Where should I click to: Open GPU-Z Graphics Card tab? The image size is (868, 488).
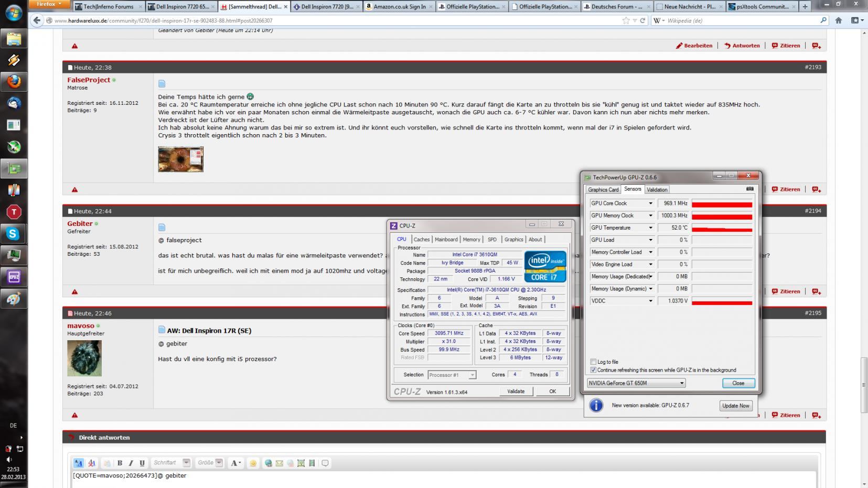pos(603,190)
